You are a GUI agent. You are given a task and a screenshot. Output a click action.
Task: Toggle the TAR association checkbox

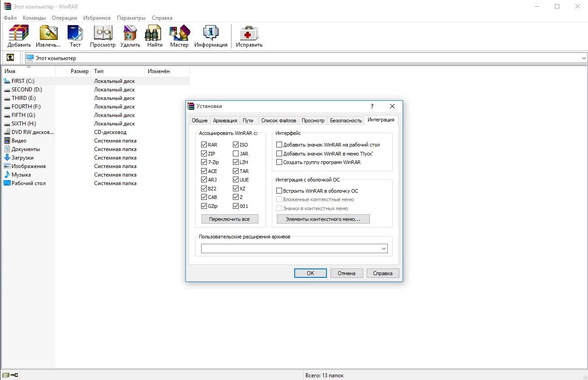coord(236,171)
